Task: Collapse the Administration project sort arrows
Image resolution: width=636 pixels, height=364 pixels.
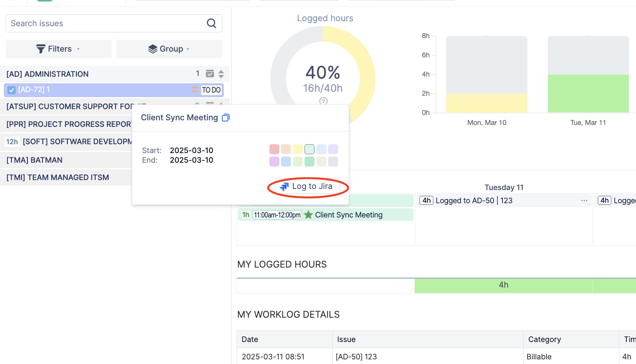Action: coord(221,74)
